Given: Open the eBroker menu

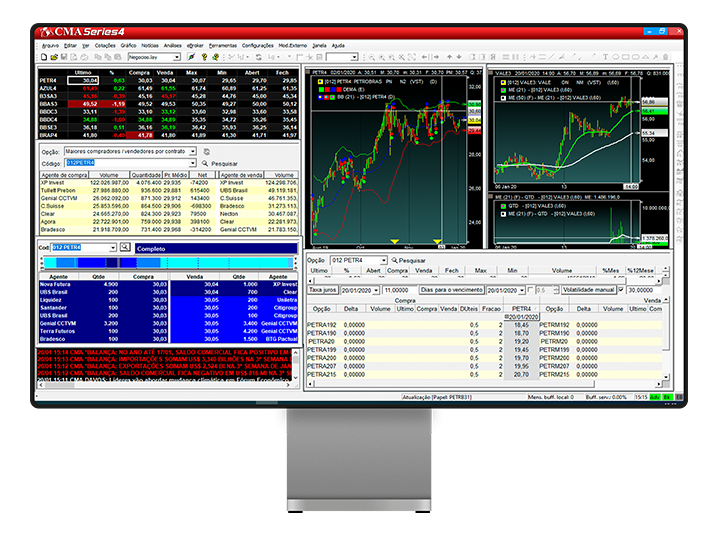Looking at the screenshot, I should 195,46.
